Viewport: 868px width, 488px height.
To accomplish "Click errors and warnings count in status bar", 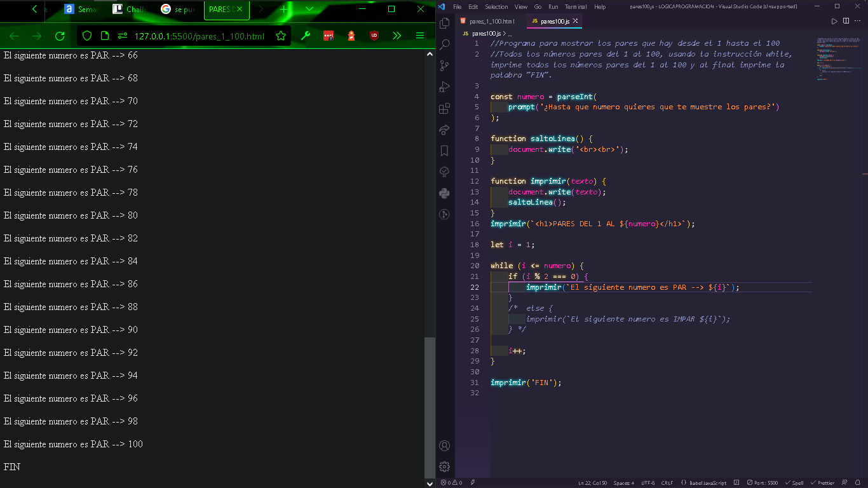I will pyautogui.click(x=452, y=483).
